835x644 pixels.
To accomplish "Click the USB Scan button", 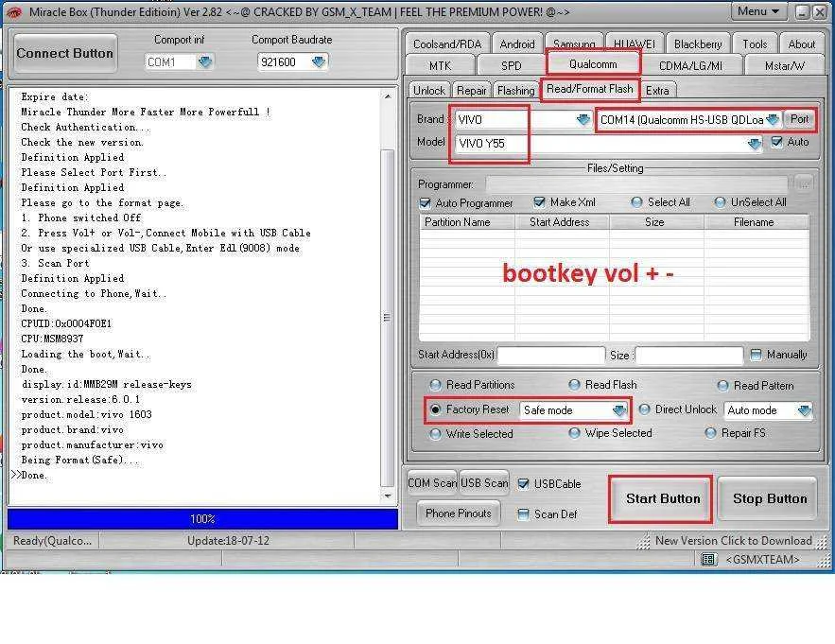I will pyautogui.click(x=484, y=482).
